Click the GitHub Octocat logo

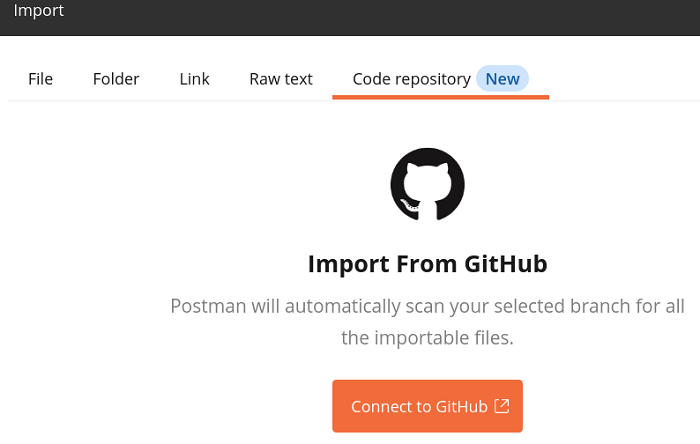(427, 184)
